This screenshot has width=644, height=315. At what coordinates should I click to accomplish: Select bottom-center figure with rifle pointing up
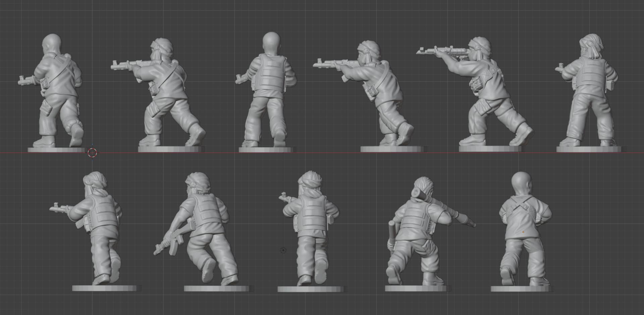(x=310, y=228)
